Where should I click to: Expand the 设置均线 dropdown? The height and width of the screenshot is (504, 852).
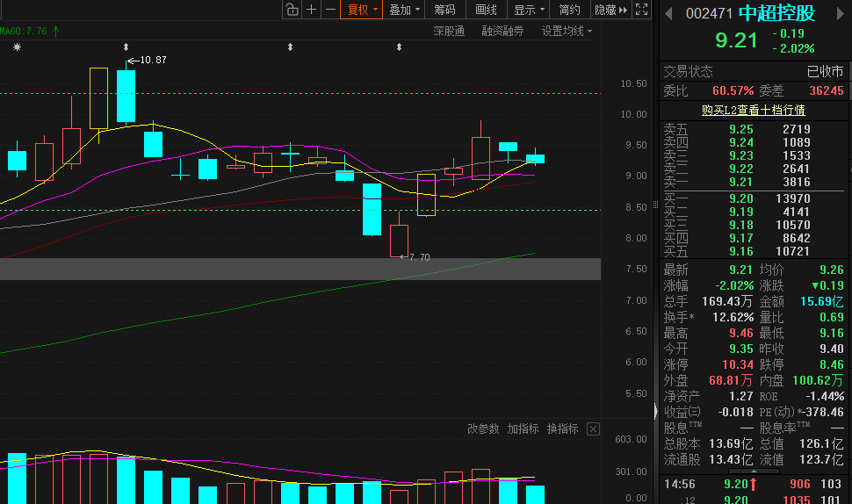[567, 32]
